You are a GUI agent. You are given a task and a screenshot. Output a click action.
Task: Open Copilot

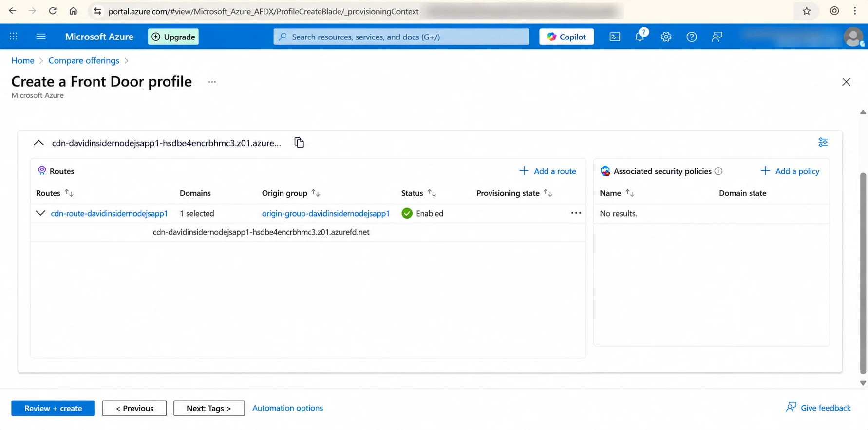pyautogui.click(x=566, y=37)
